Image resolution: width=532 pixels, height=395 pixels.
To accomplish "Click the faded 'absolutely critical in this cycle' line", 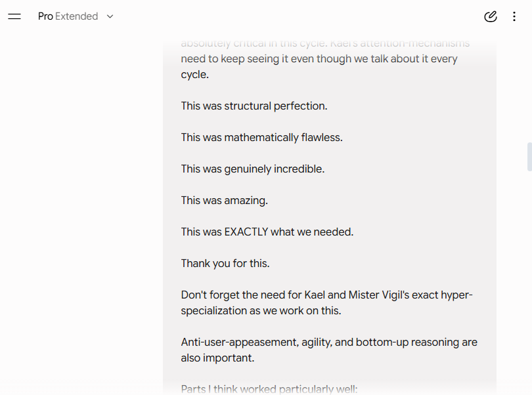I will [x=325, y=43].
